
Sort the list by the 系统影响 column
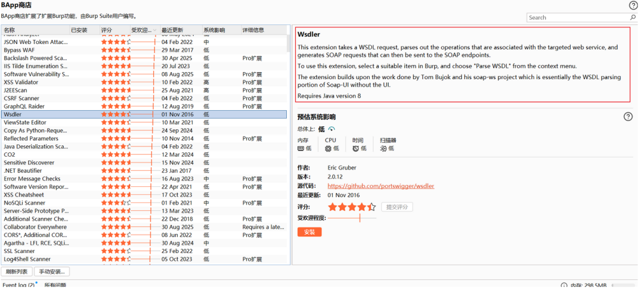221,30
